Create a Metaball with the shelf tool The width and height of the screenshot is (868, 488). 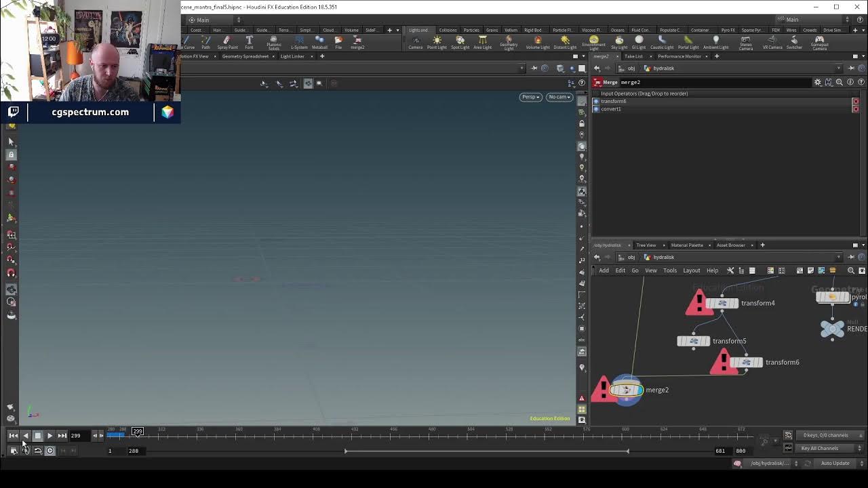point(319,42)
